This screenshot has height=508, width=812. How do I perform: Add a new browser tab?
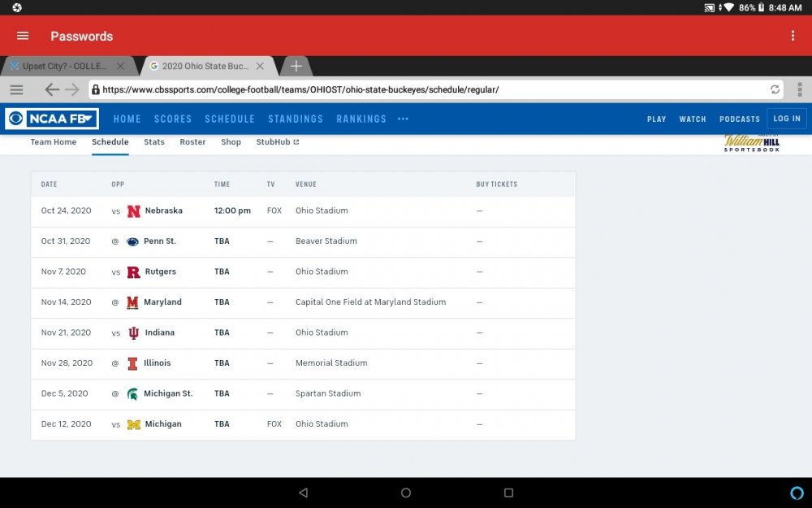[296, 67]
